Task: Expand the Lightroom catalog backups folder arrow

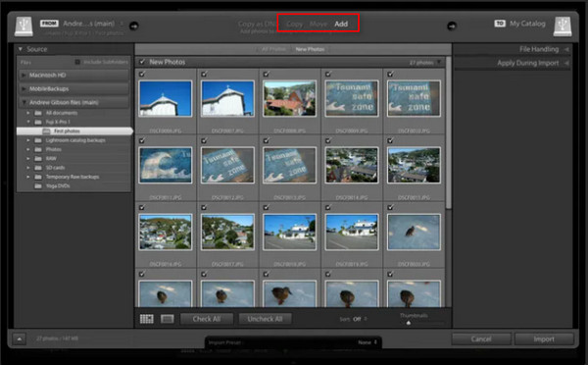Action: (28, 140)
